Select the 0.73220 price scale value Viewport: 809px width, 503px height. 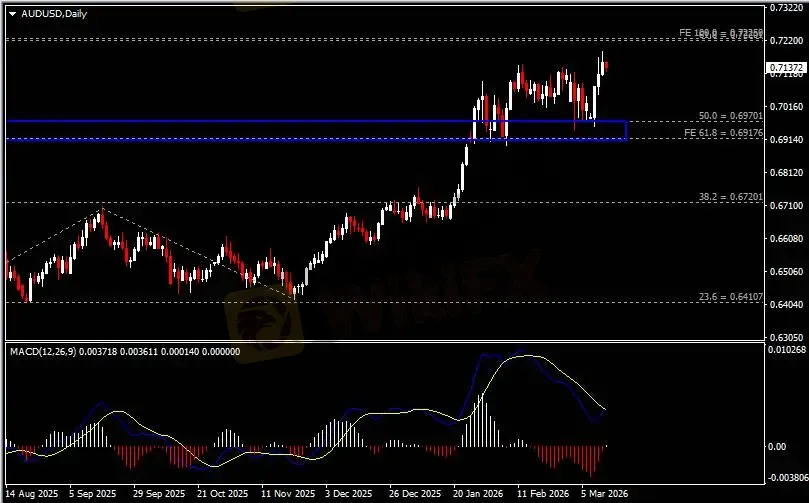pyautogui.click(x=786, y=8)
